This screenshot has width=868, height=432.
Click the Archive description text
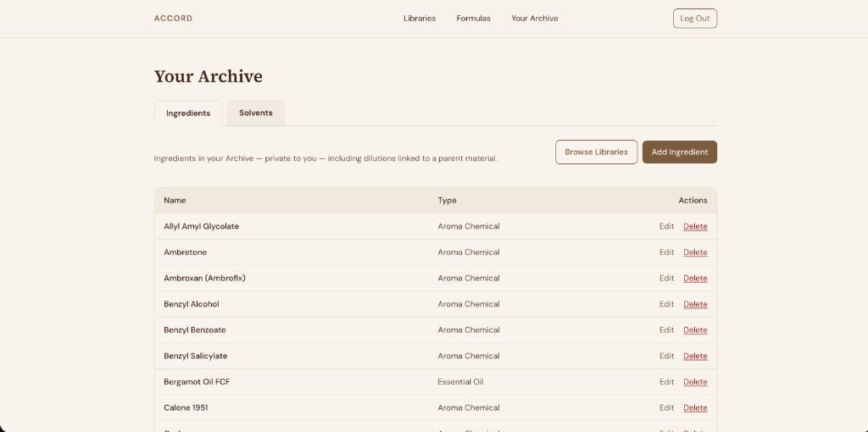pos(325,158)
